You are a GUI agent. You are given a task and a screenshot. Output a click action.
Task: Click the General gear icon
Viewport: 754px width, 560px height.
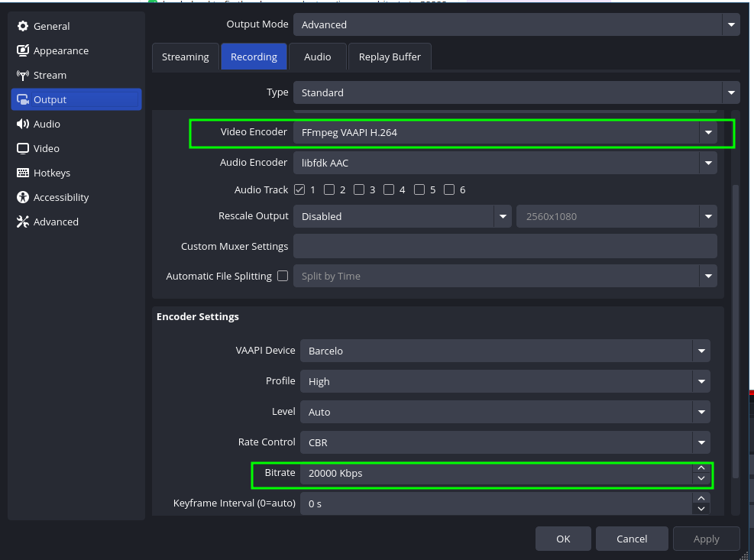pos(23,26)
